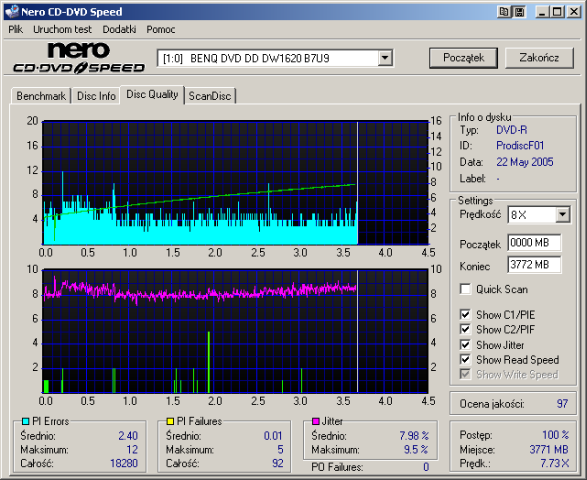587x480 pixels.
Task: Click the Nero CD-DVD Speed logo
Action: click(79, 58)
